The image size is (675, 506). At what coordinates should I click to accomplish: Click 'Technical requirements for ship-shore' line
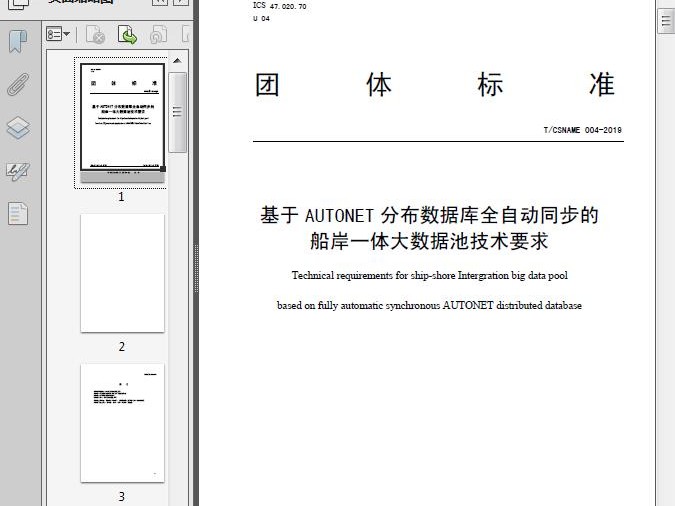430,276
